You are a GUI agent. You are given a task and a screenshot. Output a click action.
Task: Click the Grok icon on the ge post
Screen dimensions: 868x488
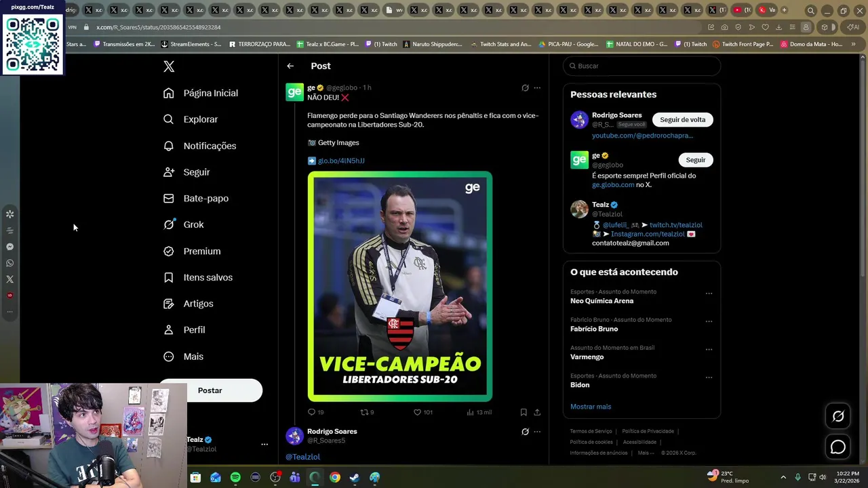525,87
